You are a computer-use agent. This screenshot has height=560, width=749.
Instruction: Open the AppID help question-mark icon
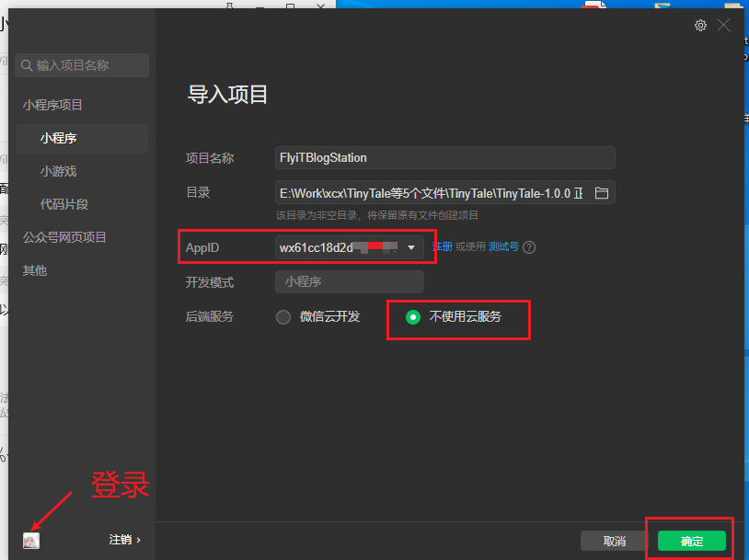coord(529,247)
